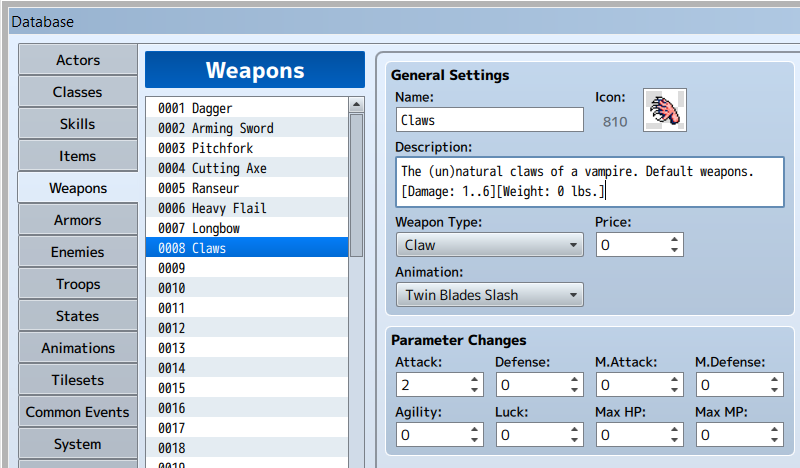
Task: Increase the Defense parameter
Action: click(574, 379)
